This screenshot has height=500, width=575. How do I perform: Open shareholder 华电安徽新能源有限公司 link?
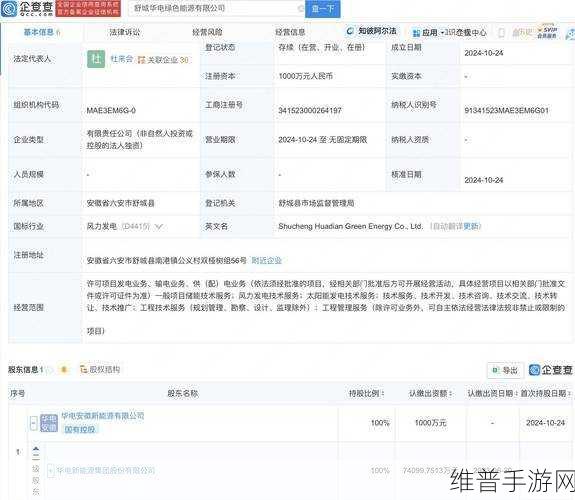103,416
